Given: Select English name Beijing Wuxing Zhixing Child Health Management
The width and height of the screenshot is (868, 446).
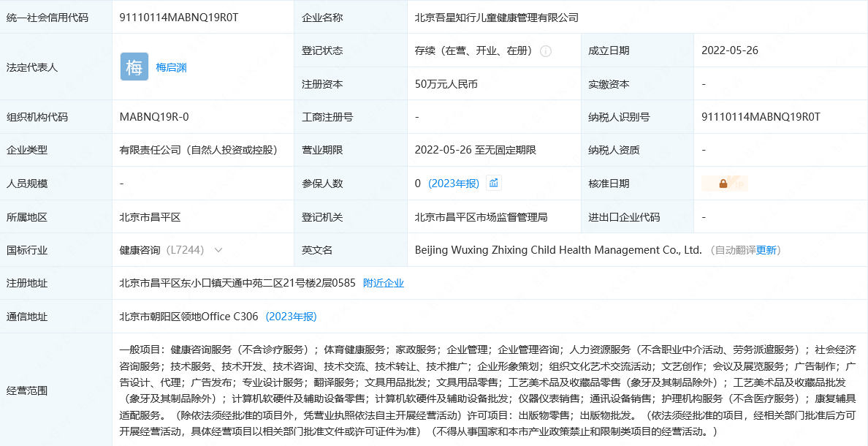Looking at the screenshot, I should 537,250.
